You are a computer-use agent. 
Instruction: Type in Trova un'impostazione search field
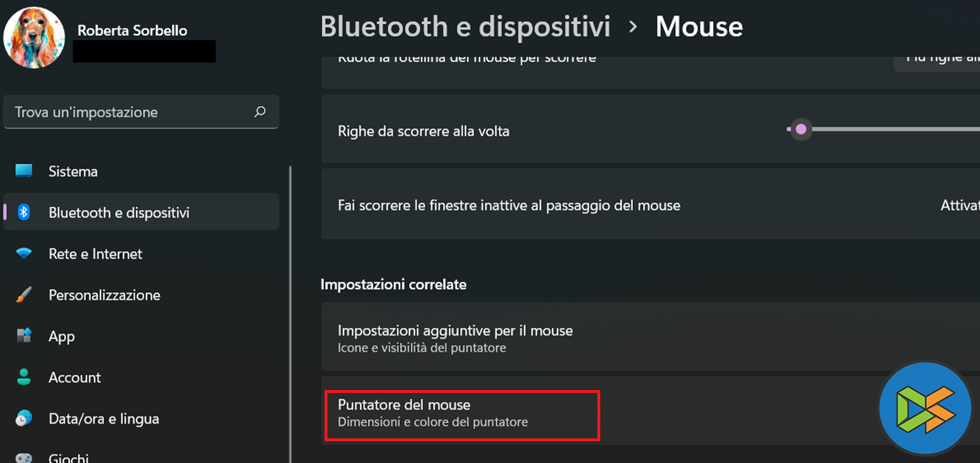[129, 112]
